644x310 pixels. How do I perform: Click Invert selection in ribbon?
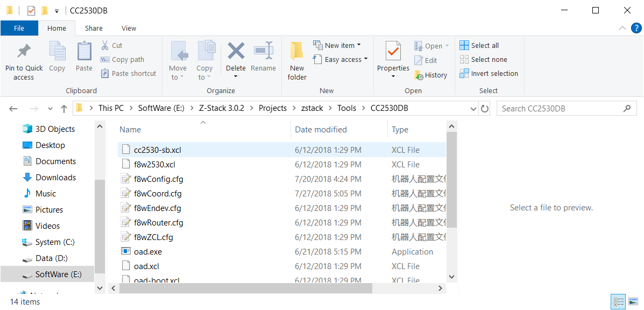point(489,74)
